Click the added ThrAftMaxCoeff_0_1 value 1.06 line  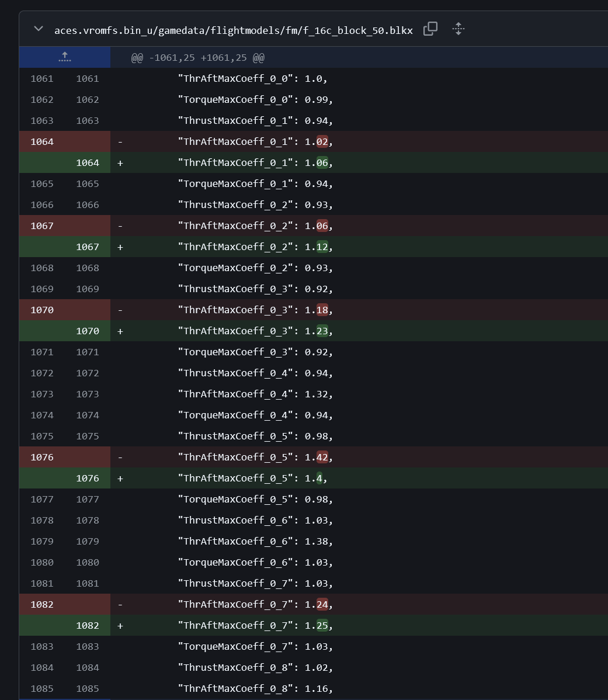pyautogui.click(x=255, y=162)
